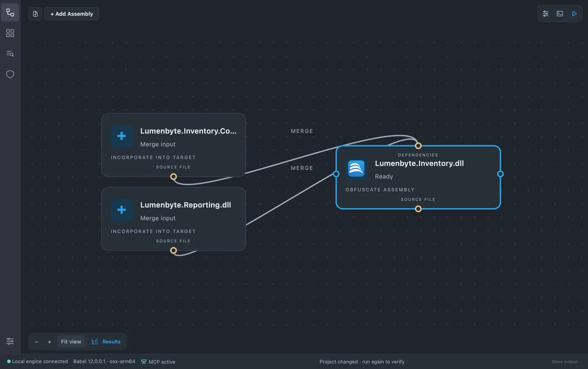Viewport: 588px width, 369px height.
Task: Click the Dependencies handle on Lumenbyte.Inventory.dll
Action: click(418, 145)
